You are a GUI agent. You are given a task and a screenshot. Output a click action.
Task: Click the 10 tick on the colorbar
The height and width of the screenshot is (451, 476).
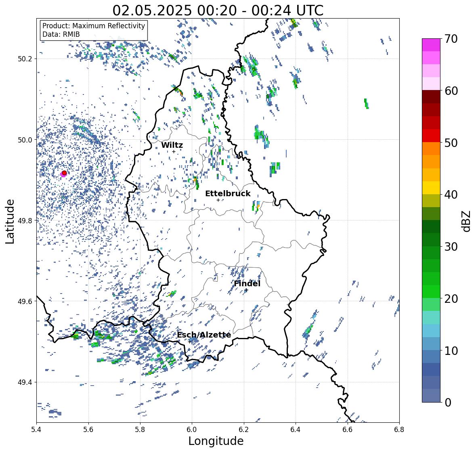(x=451, y=350)
